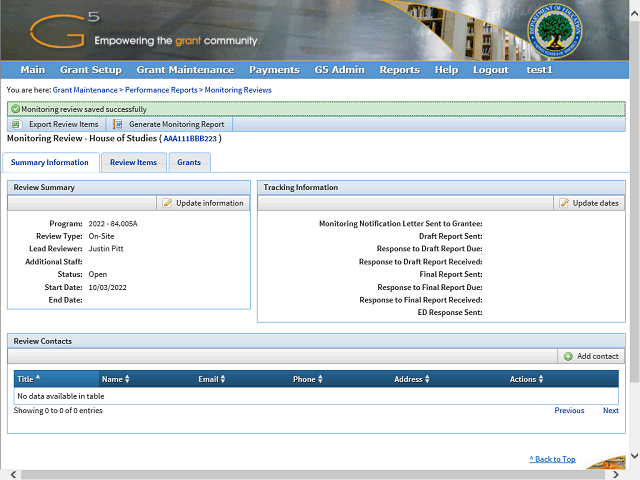This screenshot has width=640, height=480.
Task: Sort contacts by Address column arrows
Action: (x=426, y=379)
